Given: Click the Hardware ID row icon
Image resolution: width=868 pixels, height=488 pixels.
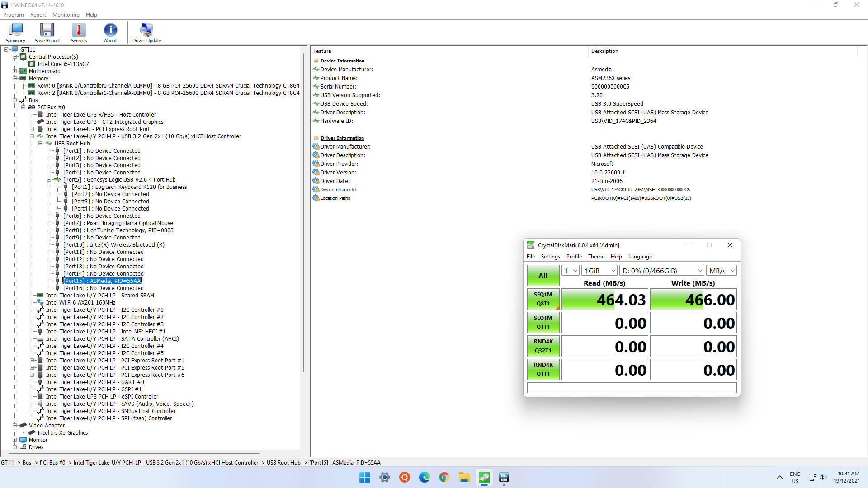Looking at the screenshot, I should pyautogui.click(x=316, y=121).
